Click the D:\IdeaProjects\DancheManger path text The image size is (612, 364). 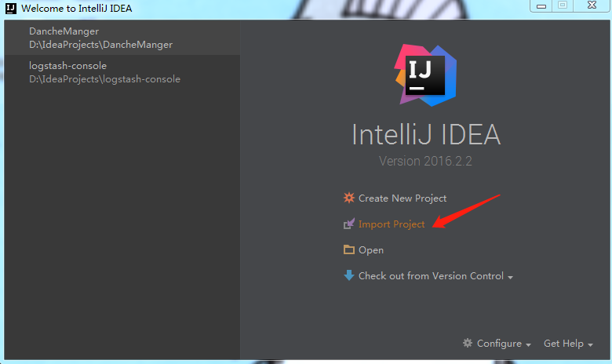click(x=100, y=45)
